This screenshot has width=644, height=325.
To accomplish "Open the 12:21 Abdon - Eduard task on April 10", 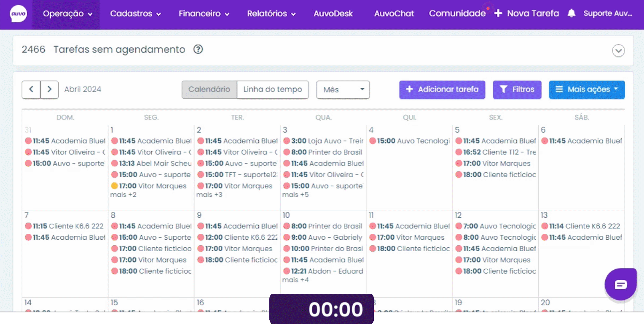I will (x=323, y=271).
